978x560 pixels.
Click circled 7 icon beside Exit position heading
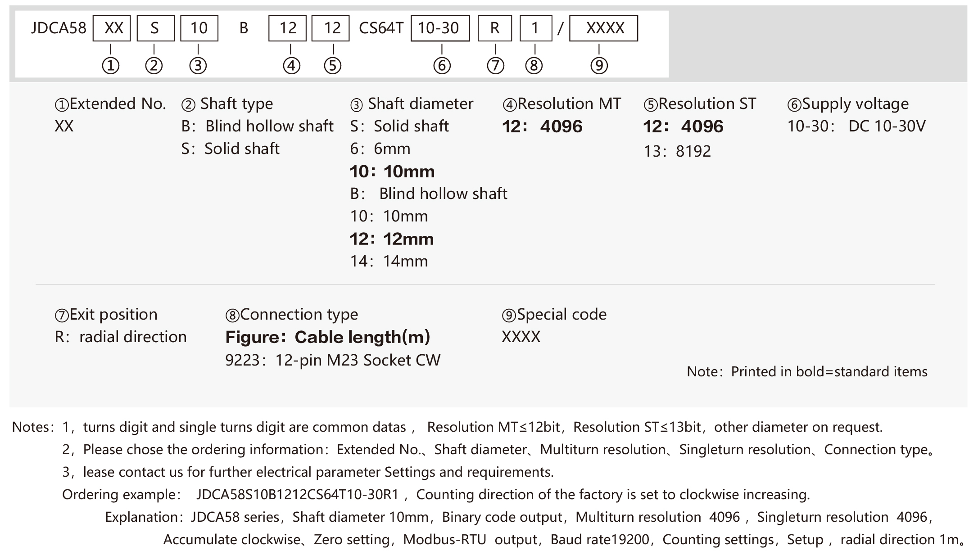[x=62, y=315]
